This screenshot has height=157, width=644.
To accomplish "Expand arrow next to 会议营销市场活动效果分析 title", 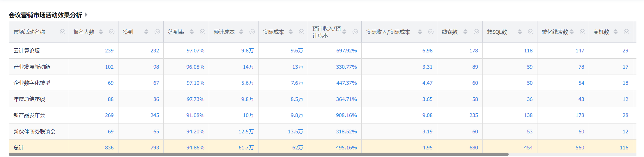I will [86, 15].
